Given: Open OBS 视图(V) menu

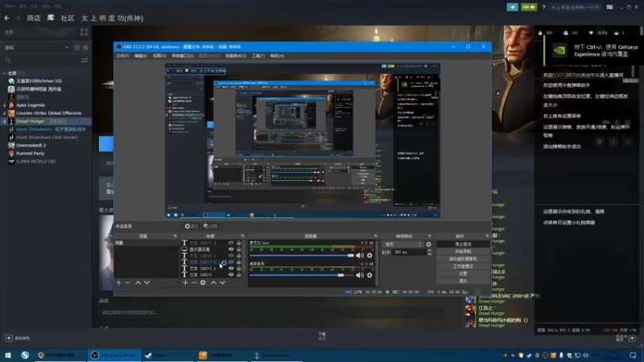Looking at the screenshot, I should click(x=159, y=56).
